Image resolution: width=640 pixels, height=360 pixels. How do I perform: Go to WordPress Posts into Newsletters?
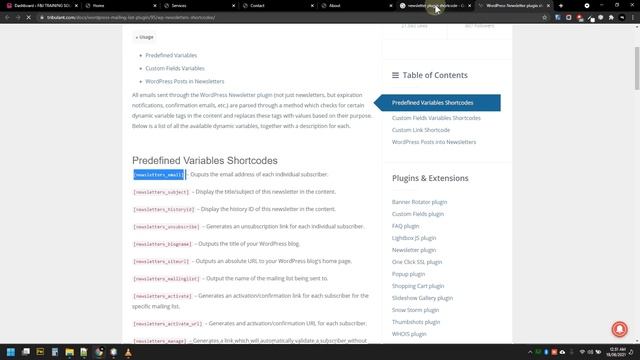434,142
